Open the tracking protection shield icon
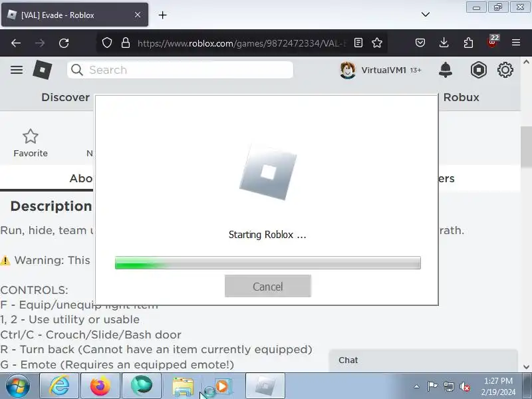 [107, 43]
